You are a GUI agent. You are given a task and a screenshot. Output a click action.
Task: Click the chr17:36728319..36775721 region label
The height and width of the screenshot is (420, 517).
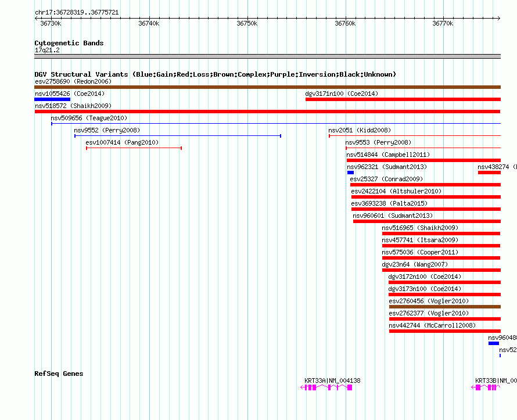(77, 12)
